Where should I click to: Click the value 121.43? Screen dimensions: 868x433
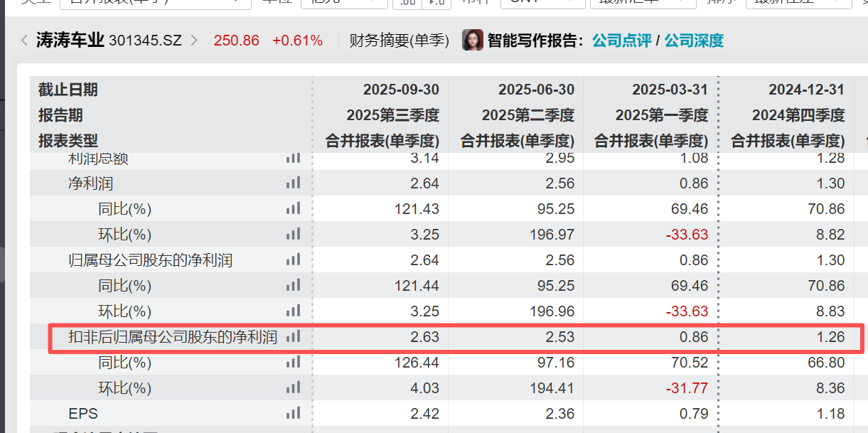click(x=417, y=209)
